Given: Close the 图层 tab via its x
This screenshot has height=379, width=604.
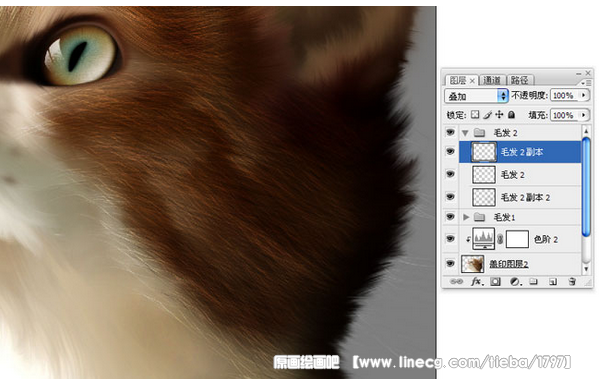Looking at the screenshot, I should (x=472, y=80).
